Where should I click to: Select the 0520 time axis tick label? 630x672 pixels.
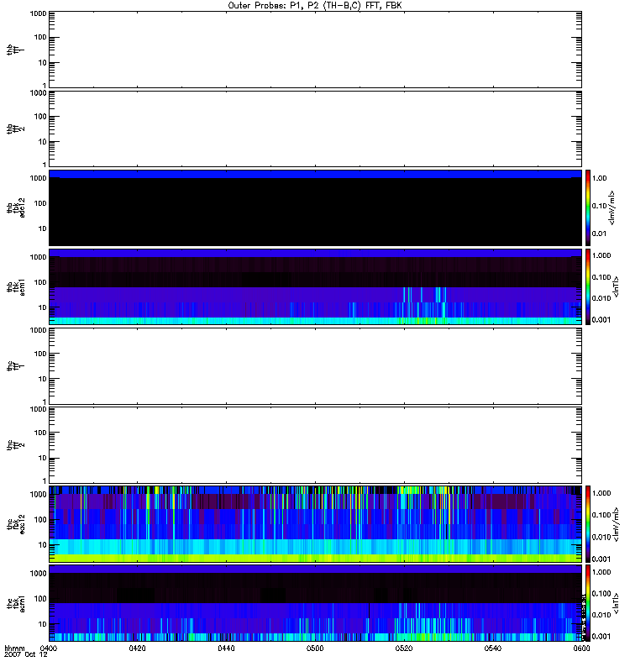(x=404, y=649)
